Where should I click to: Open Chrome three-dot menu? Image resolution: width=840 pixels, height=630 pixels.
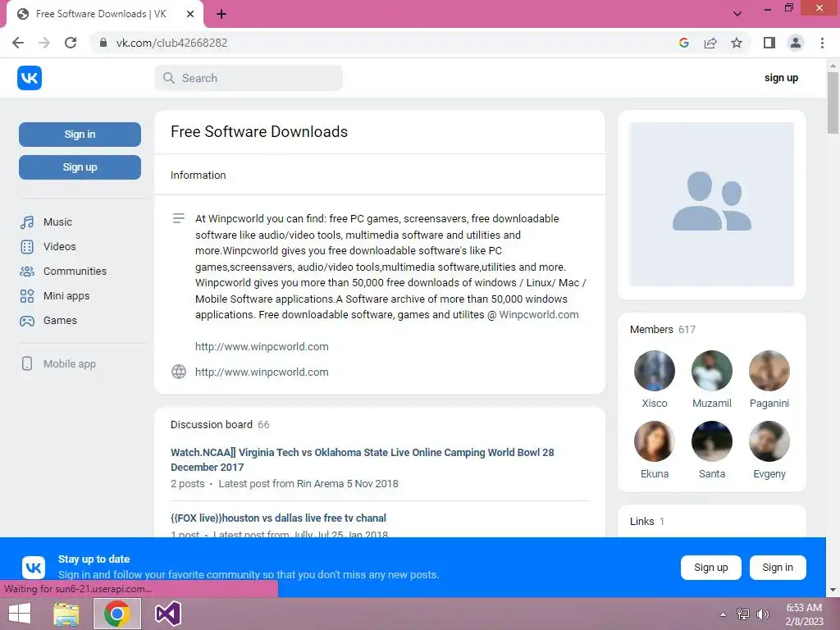(x=822, y=43)
